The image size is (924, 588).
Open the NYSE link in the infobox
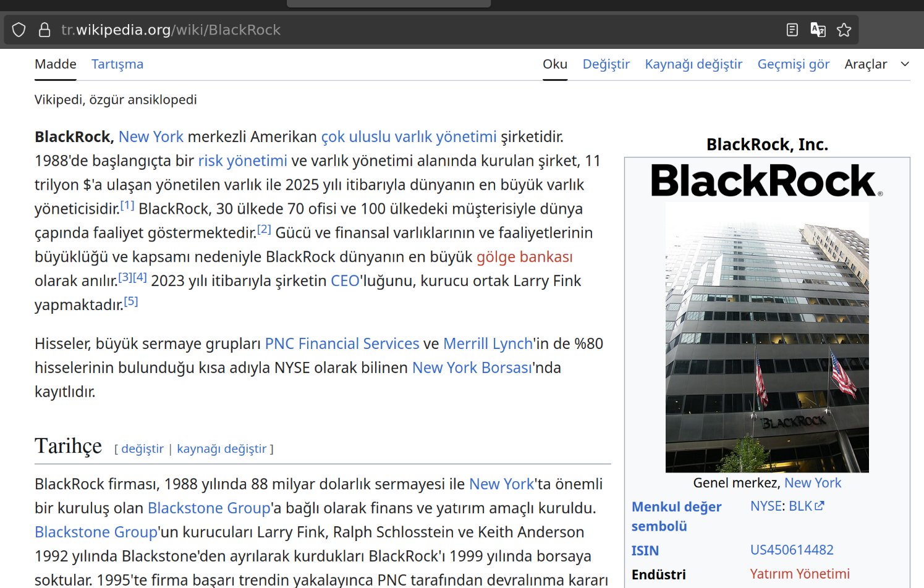pyautogui.click(x=767, y=506)
